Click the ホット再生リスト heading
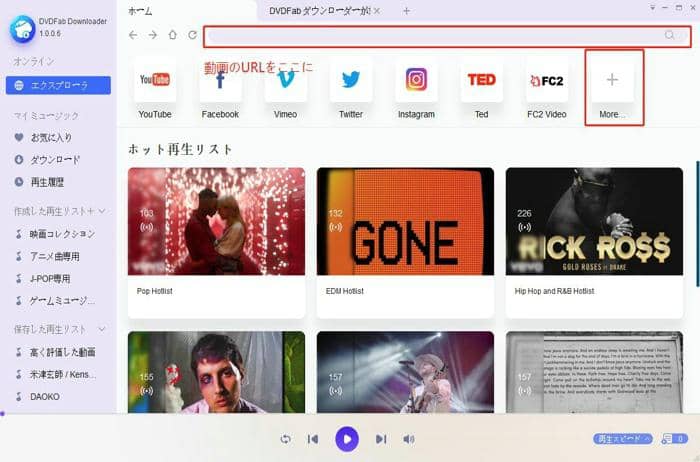 180,149
